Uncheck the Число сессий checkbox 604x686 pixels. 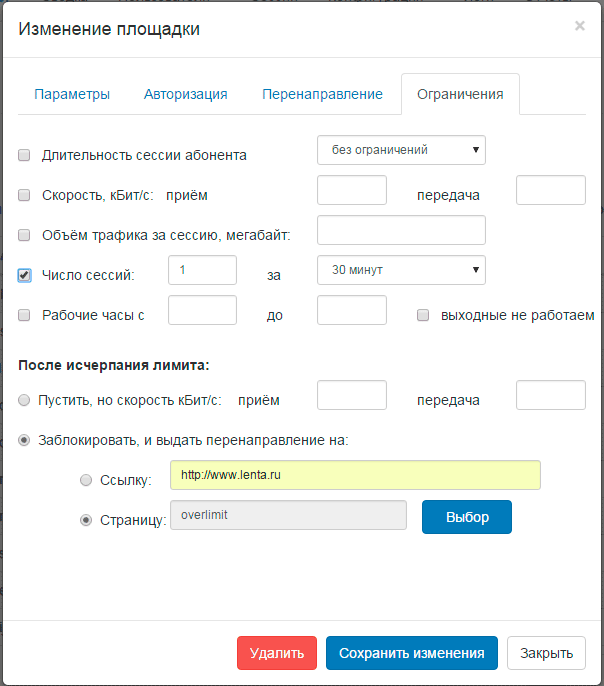click(x=24, y=275)
